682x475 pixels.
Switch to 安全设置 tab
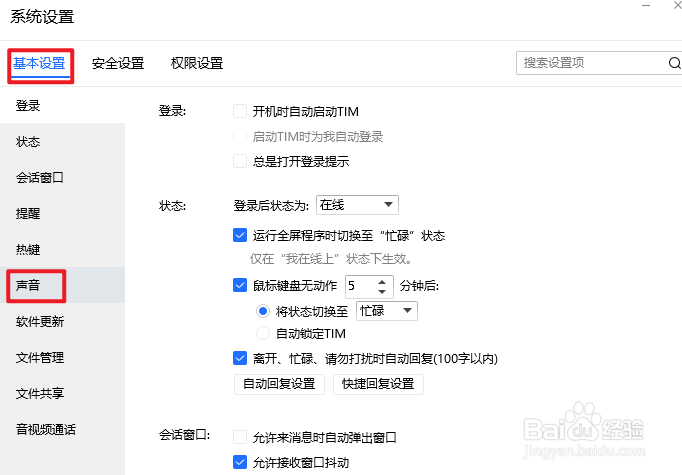point(118,63)
